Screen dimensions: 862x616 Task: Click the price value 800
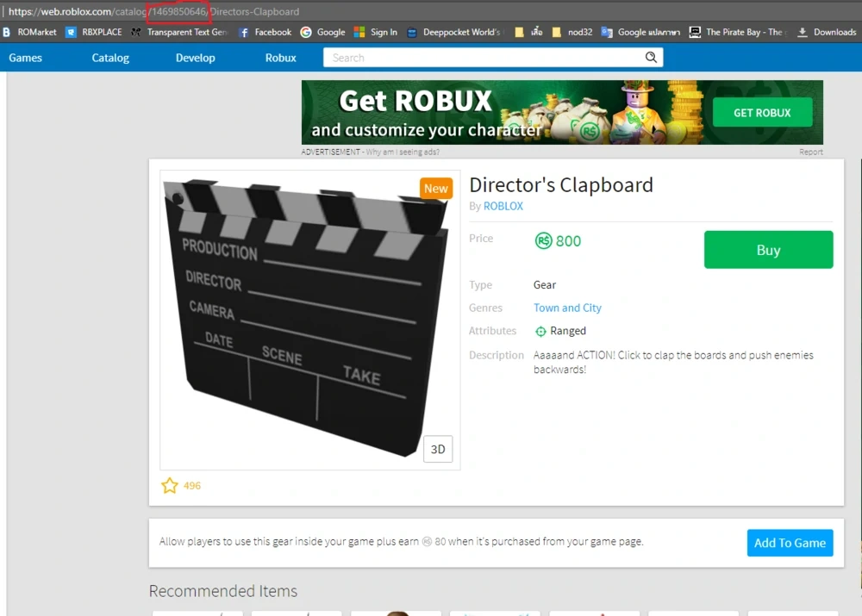(x=568, y=241)
